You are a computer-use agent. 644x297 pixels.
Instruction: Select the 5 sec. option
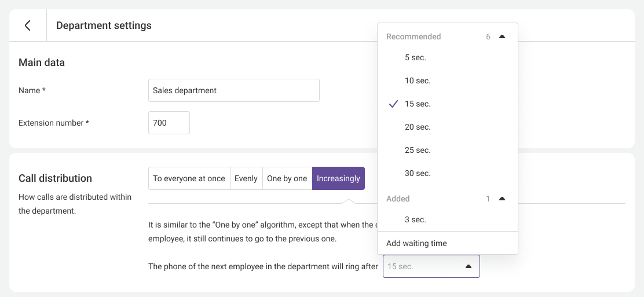415,57
